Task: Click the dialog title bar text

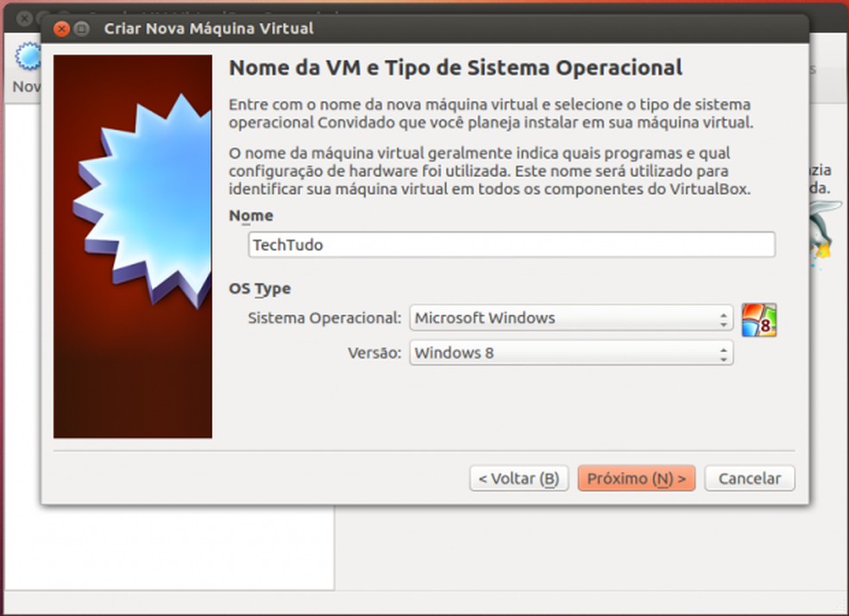Action: point(209,28)
